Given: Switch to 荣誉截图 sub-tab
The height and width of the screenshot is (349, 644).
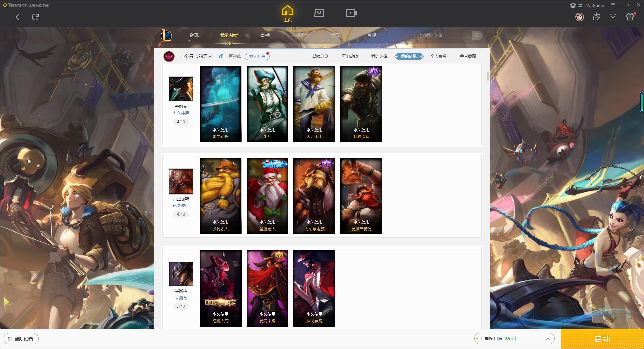Looking at the screenshot, I should (x=468, y=56).
